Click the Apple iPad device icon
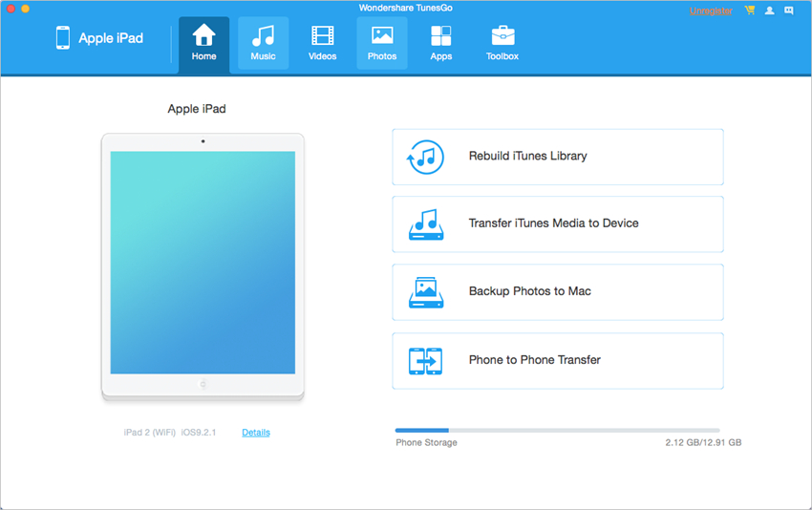The height and width of the screenshot is (510, 812). coord(63,38)
